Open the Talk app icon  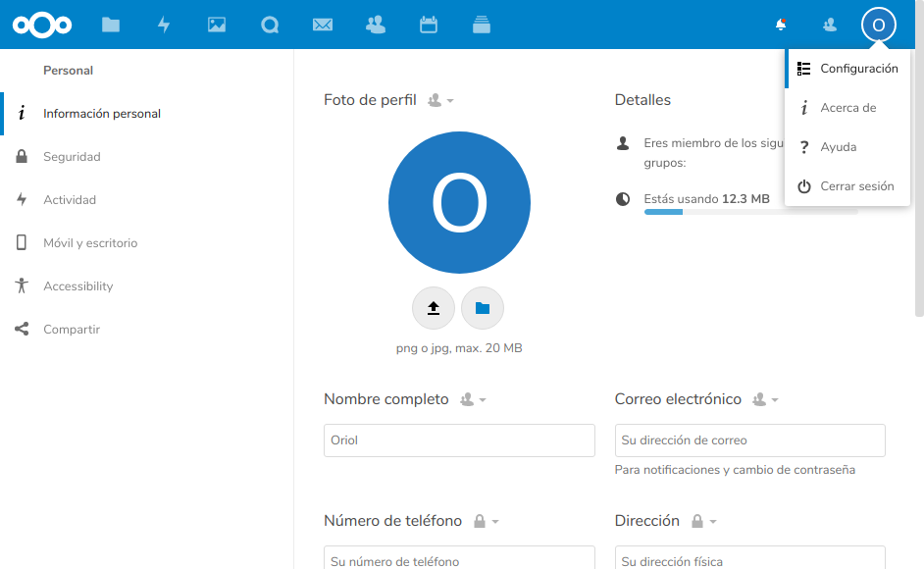click(x=270, y=25)
